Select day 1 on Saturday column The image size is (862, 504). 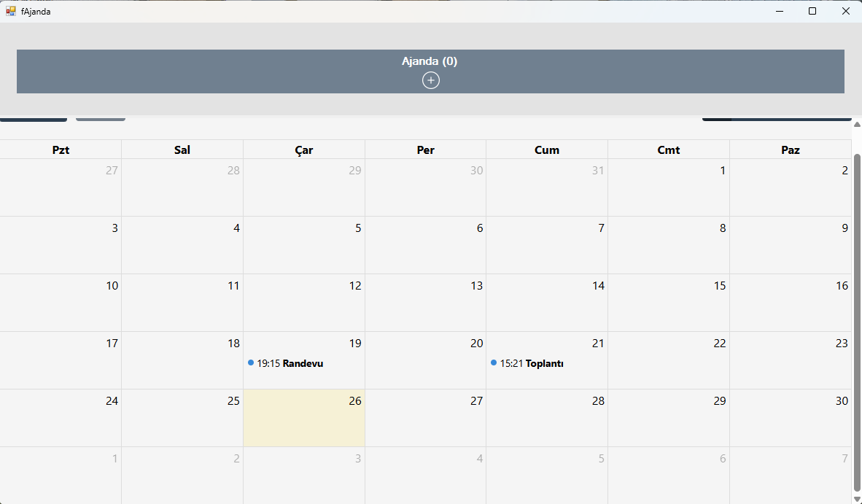coord(669,187)
